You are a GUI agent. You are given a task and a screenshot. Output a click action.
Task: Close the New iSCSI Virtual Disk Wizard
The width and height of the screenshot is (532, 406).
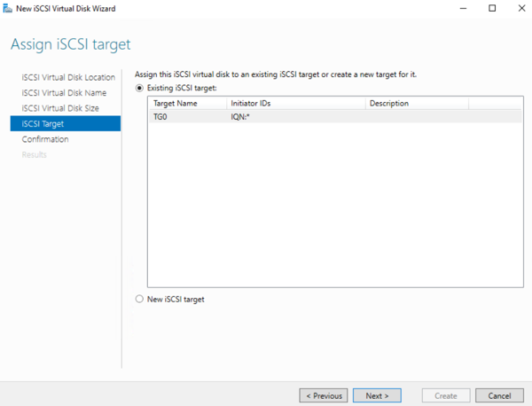(x=522, y=8)
